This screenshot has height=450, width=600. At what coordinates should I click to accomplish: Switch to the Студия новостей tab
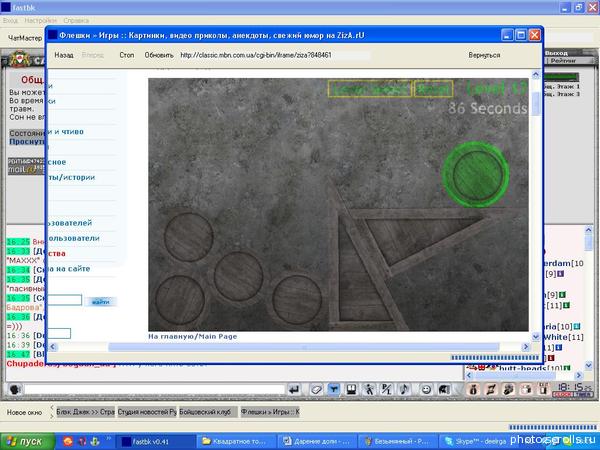tap(147, 412)
